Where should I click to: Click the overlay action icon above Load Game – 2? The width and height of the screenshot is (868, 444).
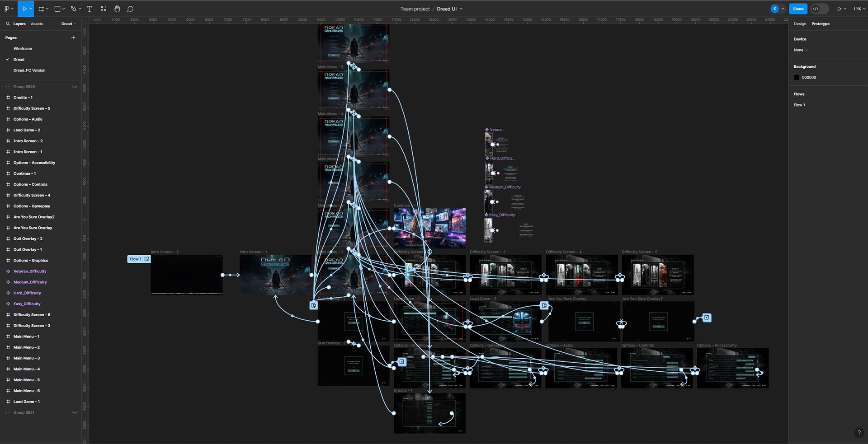(x=544, y=305)
